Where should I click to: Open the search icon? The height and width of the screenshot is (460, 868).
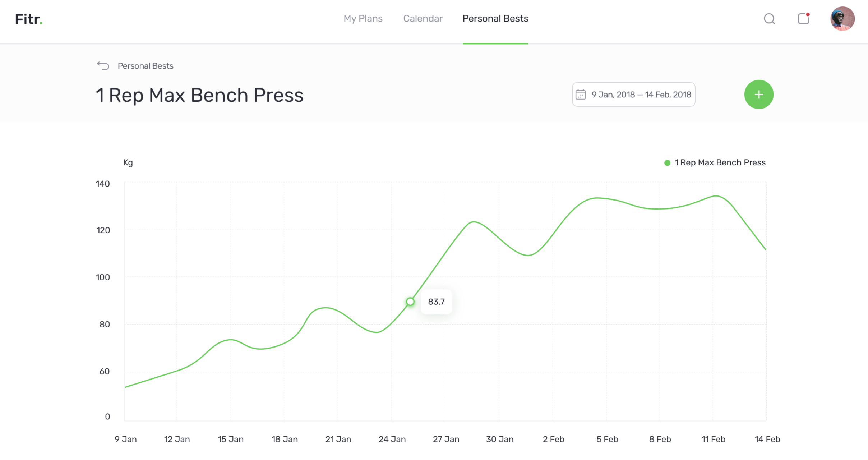769,19
